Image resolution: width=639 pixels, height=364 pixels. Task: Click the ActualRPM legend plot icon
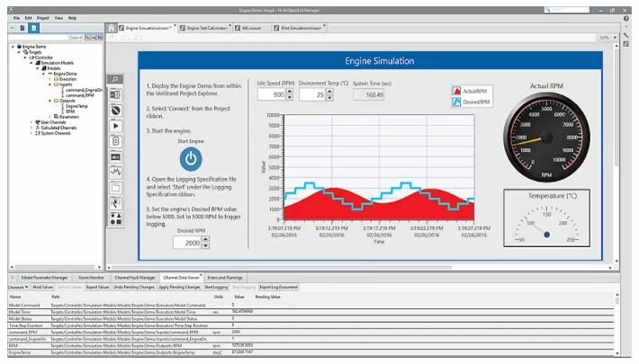pos(457,91)
